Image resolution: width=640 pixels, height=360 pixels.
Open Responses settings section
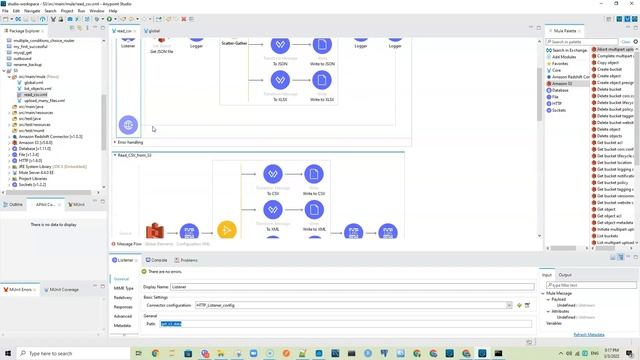pyautogui.click(x=123, y=307)
